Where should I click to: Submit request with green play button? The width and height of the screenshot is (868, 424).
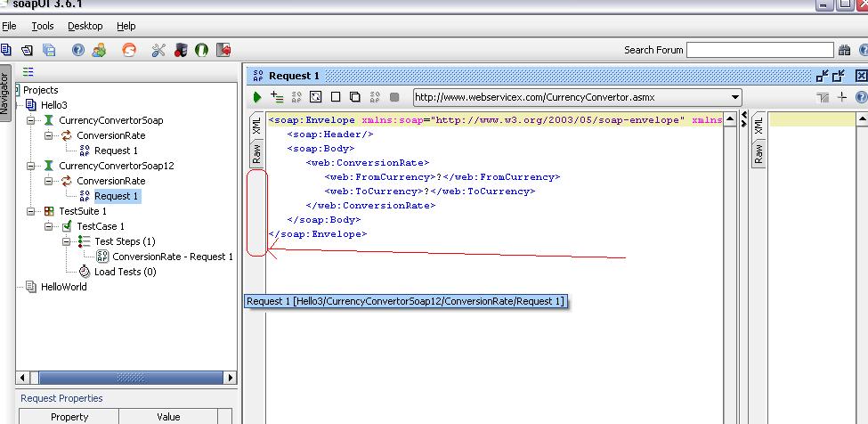point(257,97)
